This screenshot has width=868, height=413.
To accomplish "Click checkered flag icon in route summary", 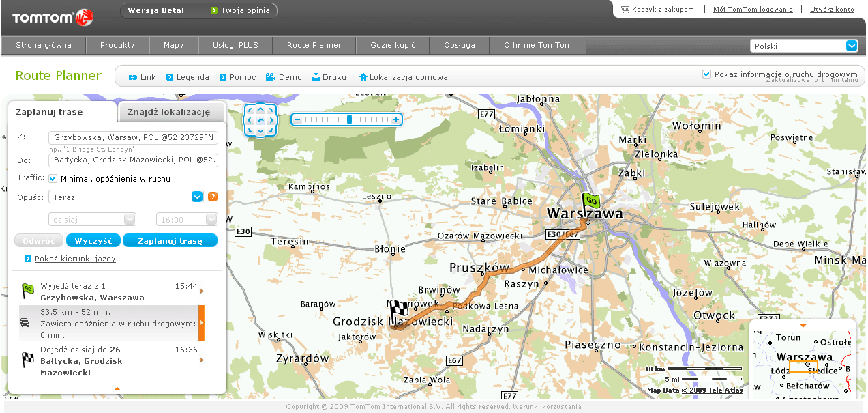I will (x=28, y=359).
